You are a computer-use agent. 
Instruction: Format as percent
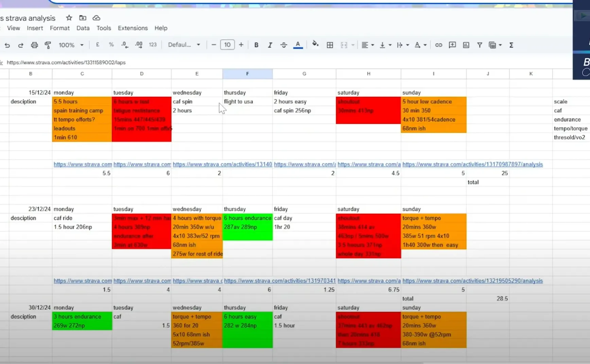pyautogui.click(x=111, y=44)
